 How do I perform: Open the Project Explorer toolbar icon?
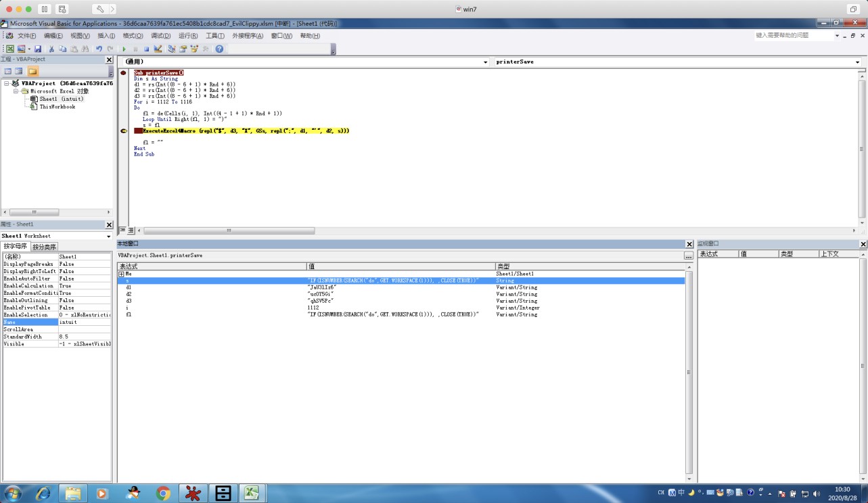(172, 49)
